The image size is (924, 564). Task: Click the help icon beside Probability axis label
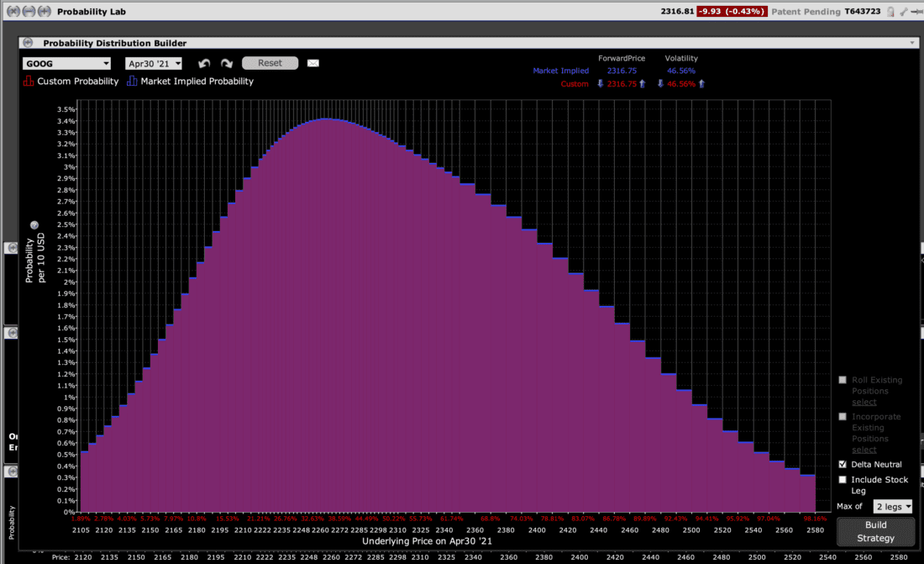pos(34,225)
